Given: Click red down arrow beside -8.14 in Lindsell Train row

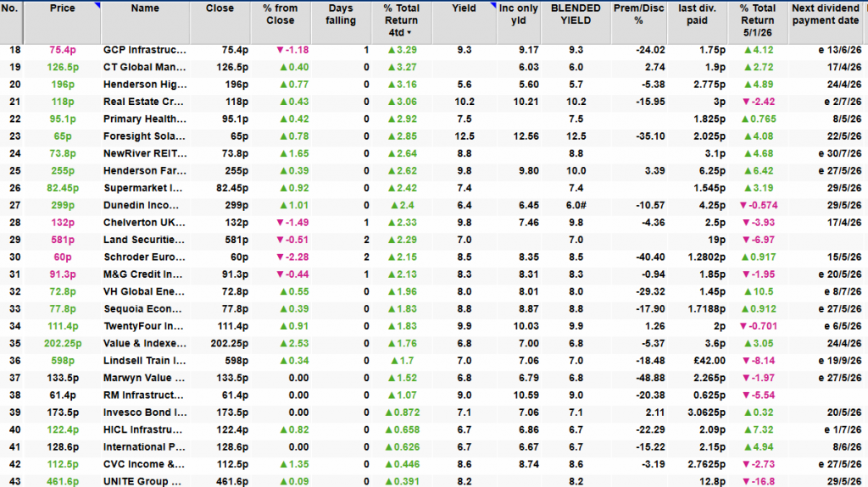Looking at the screenshot, I should [x=739, y=361].
